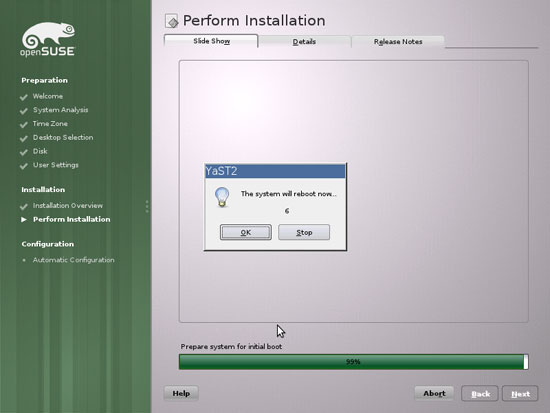The image size is (550, 413).
Task: Click the checkmark icon beside User Settings
Action: tap(24, 166)
